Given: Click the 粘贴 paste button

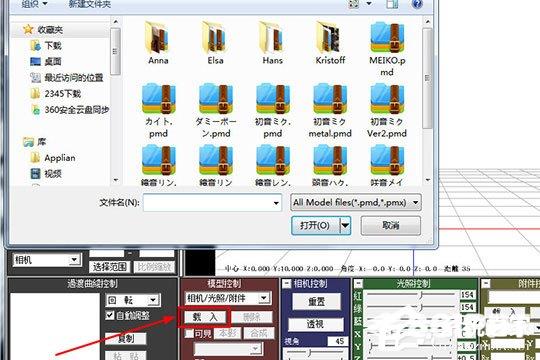Looking at the screenshot, I should coord(126,356).
